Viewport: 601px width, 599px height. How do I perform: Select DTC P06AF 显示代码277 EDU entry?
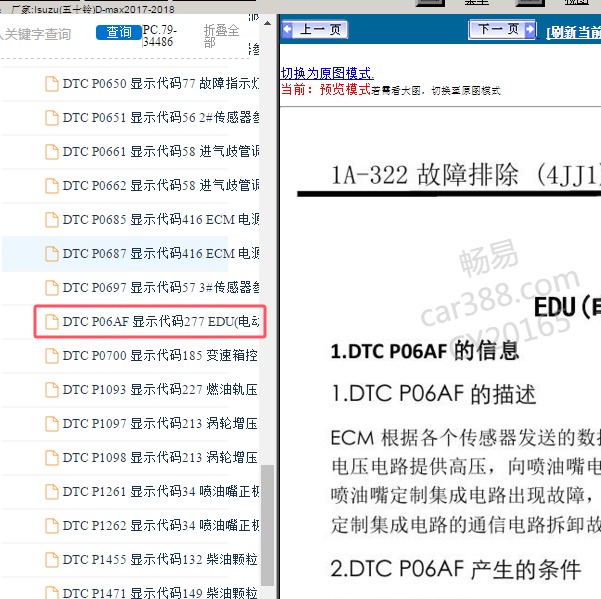(x=161, y=322)
